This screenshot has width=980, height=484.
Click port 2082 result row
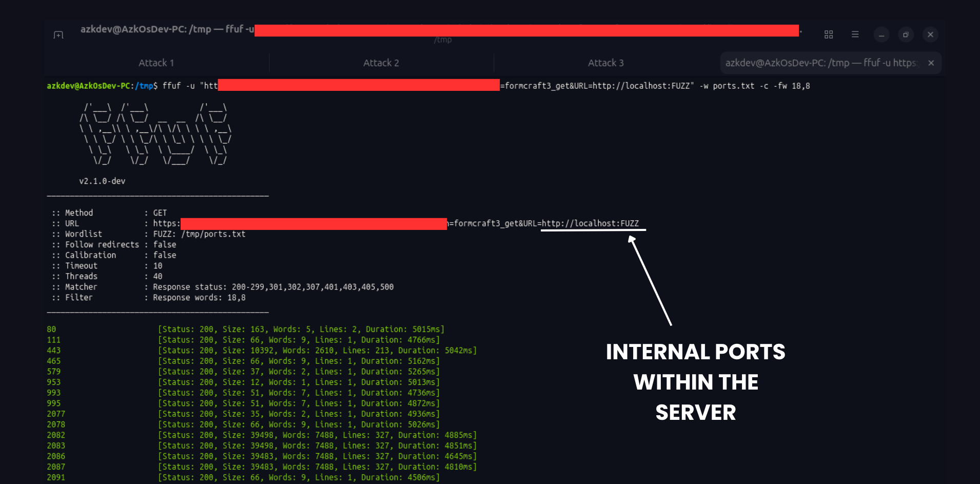[x=262, y=435]
